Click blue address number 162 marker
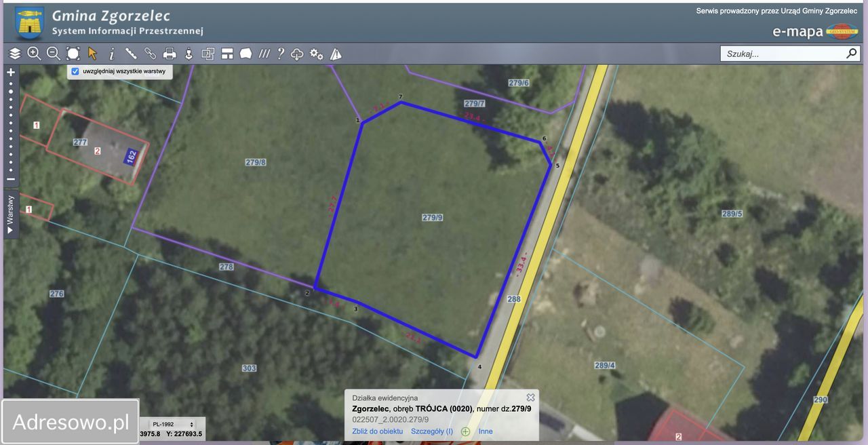The image size is (868, 445). (x=132, y=156)
